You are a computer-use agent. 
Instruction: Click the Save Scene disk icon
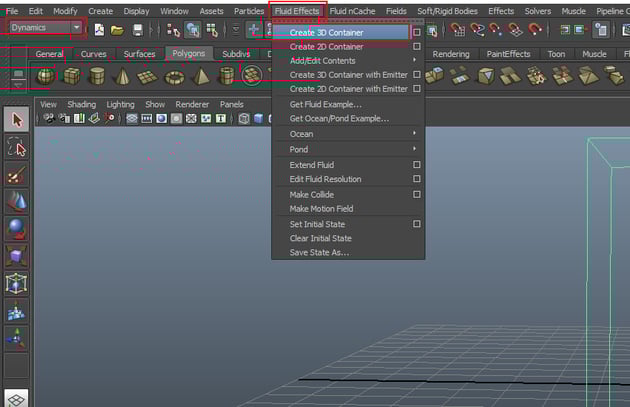[138, 30]
